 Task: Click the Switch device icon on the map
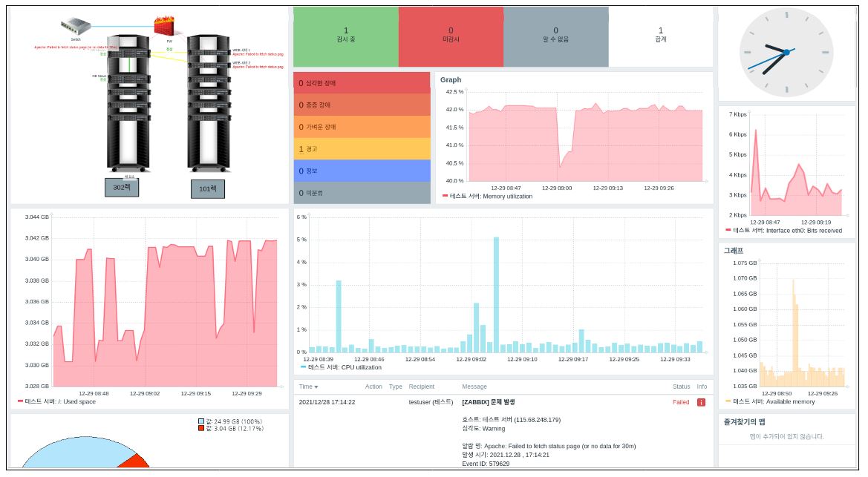(x=76, y=27)
